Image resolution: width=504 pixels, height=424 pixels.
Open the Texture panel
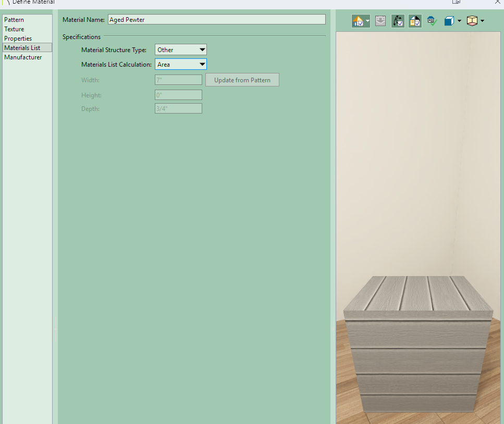point(14,29)
